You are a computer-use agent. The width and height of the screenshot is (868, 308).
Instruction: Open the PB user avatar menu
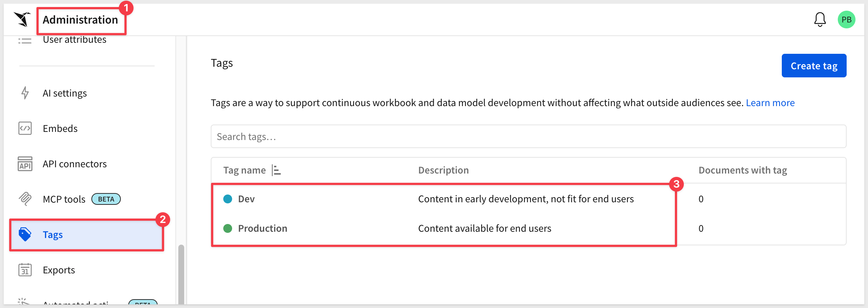coord(846,20)
